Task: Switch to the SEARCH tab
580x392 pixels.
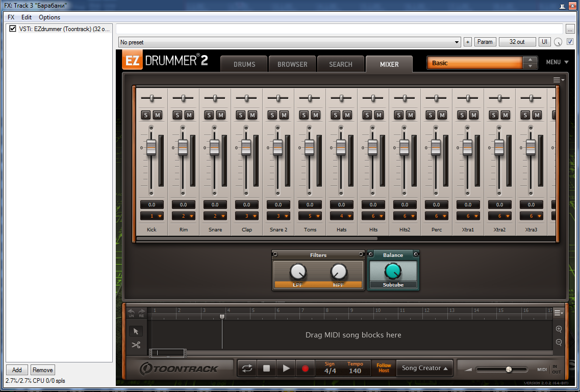Action: click(341, 64)
